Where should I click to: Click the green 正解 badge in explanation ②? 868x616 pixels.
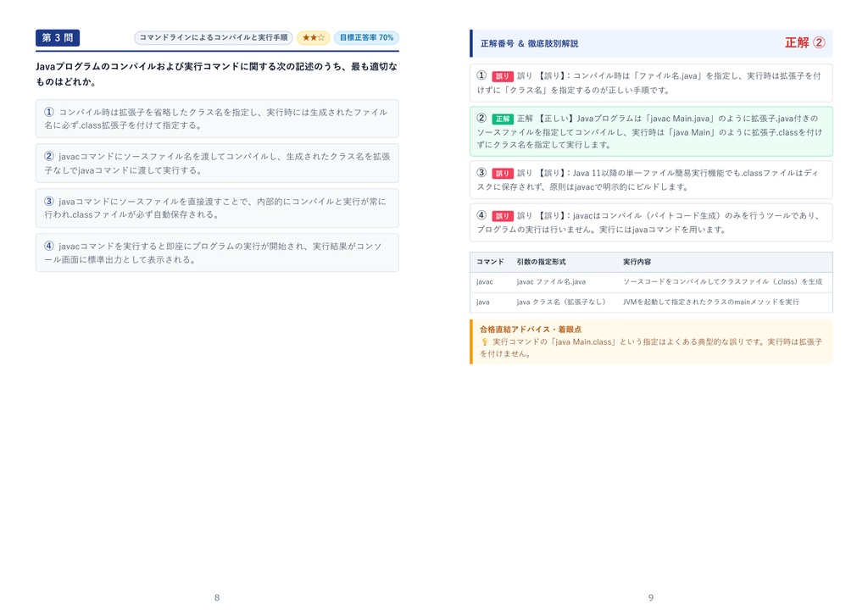click(x=502, y=119)
